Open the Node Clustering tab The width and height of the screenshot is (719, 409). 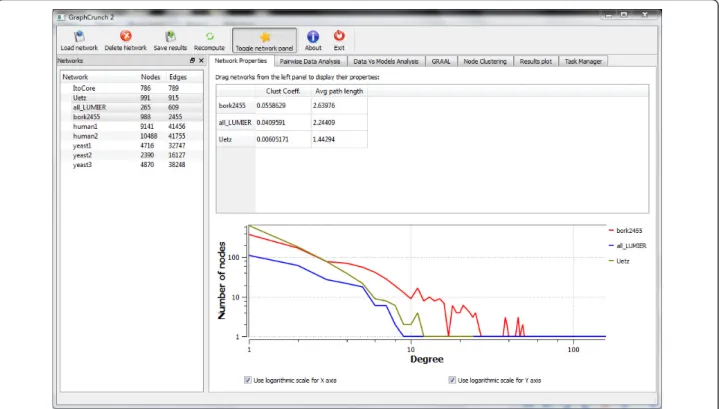tap(485, 61)
